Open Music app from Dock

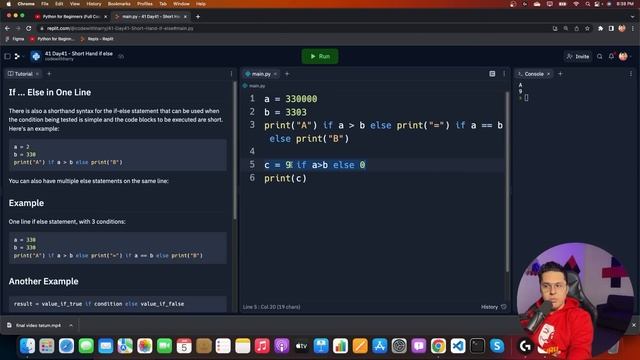click(x=262, y=346)
